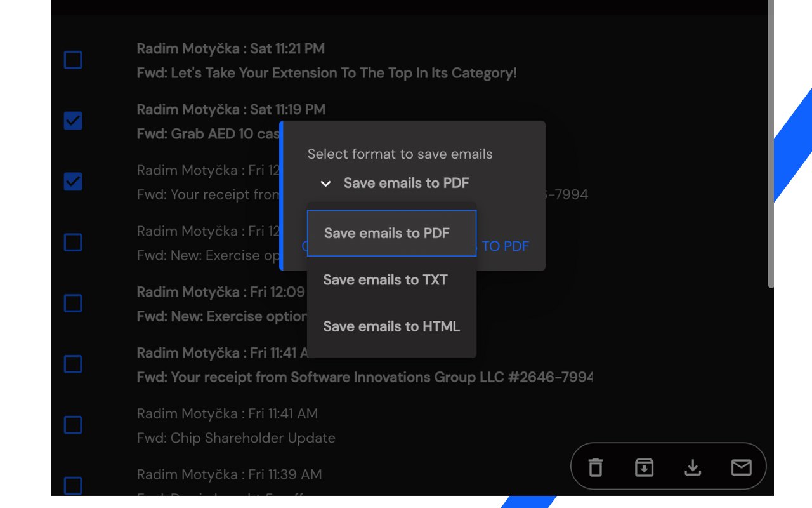812x508 pixels.
Task: Download selected emails via the download icon
Action: (x=693, y=467)
